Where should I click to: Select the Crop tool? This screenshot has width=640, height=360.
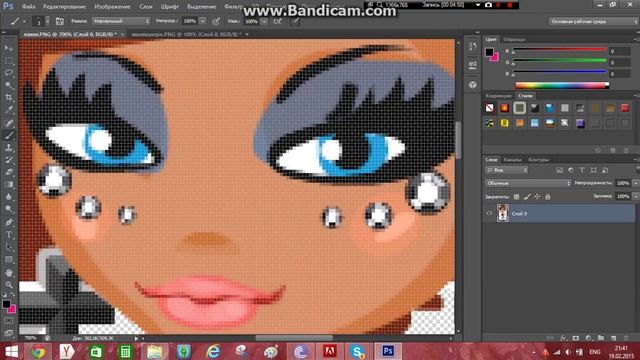click(9, 98)
